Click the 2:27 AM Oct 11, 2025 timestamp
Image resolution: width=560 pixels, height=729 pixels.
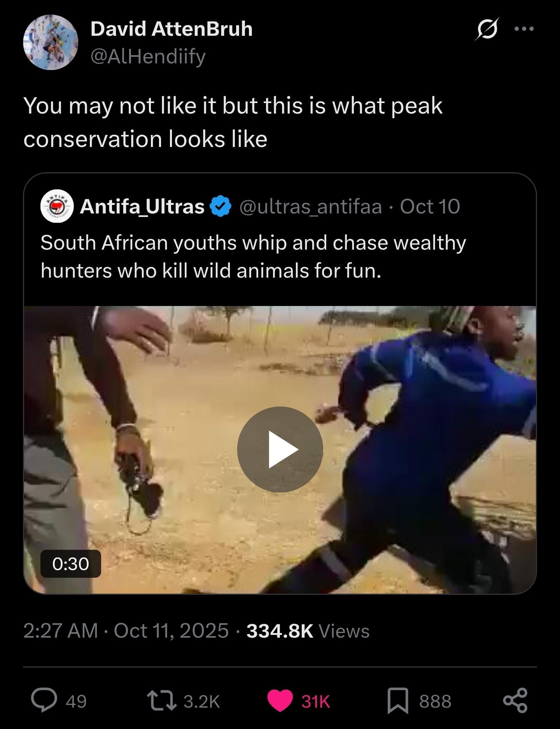(x=126, y=631)
